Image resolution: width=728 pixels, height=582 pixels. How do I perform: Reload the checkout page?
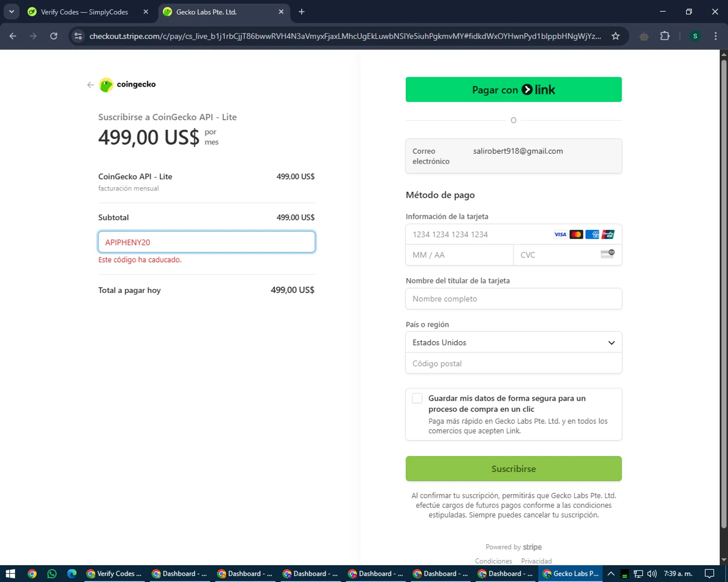pyautogui.click(x=54, y=36)
